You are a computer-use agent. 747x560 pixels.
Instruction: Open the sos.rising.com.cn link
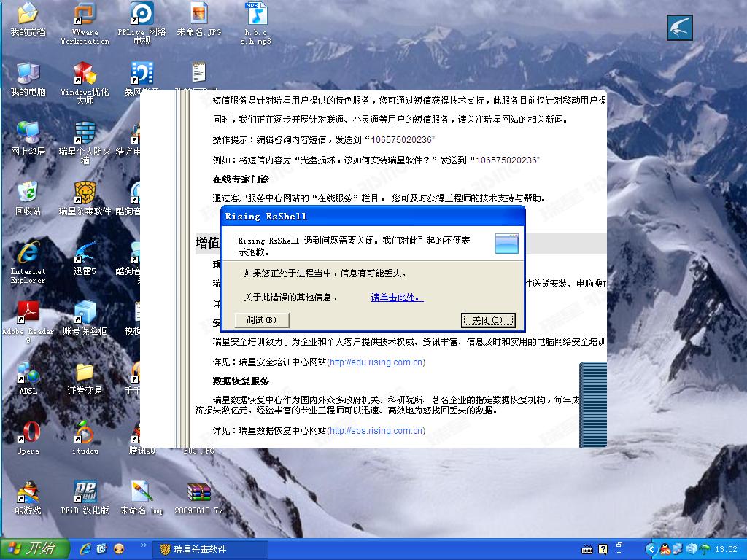[x=376, y=431]
